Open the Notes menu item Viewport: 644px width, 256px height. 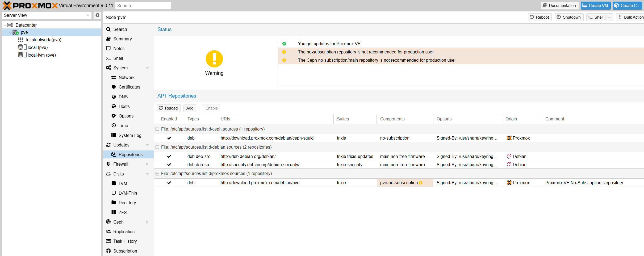[x=128, y=48]
